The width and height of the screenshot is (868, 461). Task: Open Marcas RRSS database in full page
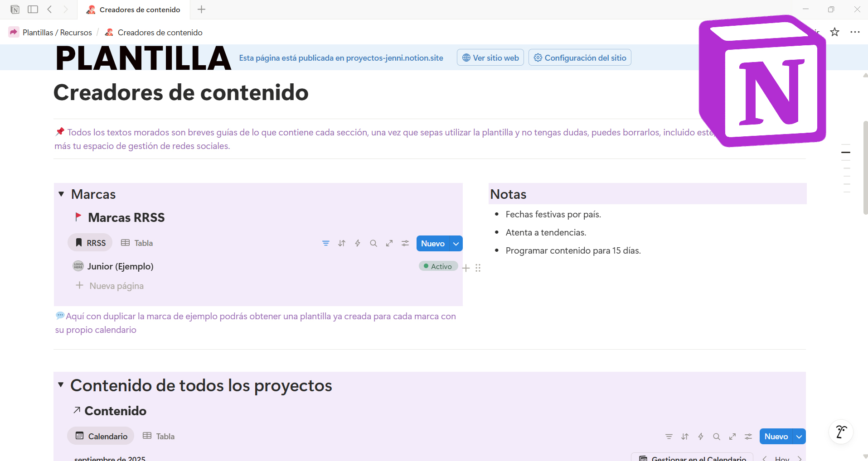click(389, 243)
